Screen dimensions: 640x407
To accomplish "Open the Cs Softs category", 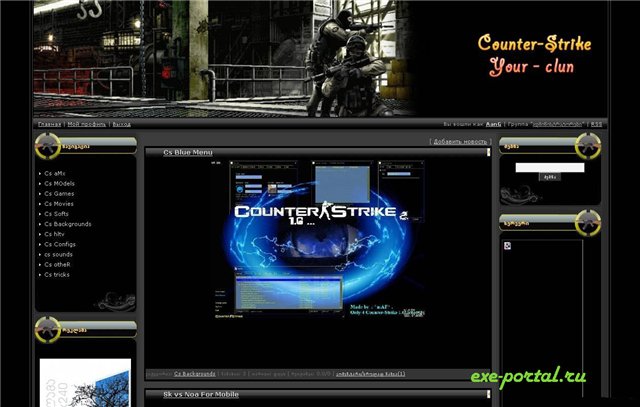I will coord(56,214).
